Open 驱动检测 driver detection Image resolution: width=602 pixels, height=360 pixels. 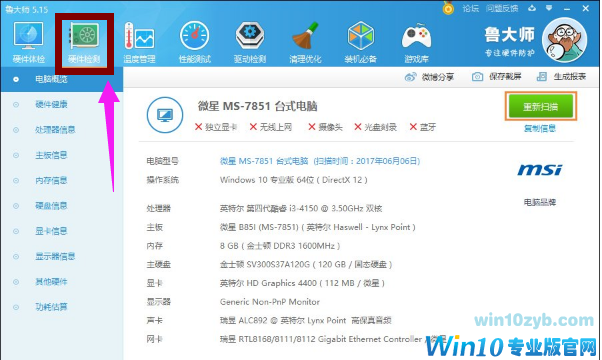click(x=250, y=42)
